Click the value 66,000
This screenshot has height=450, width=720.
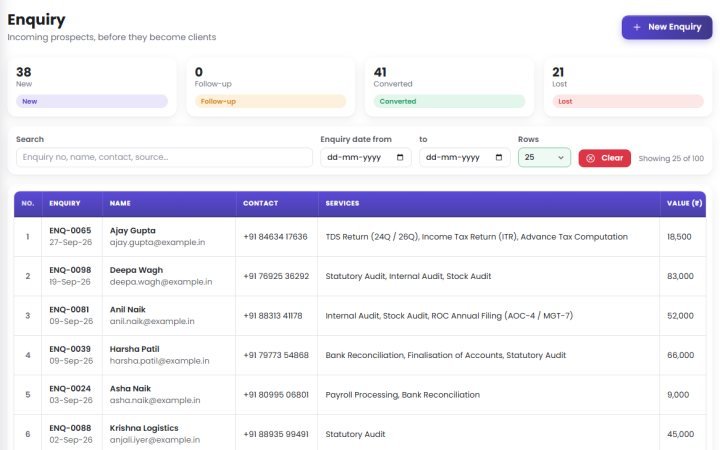click(680, 355)
